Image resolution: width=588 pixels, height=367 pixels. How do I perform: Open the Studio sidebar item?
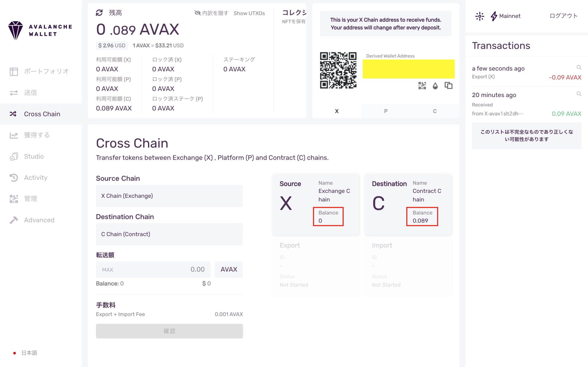[x=34, y=156]
